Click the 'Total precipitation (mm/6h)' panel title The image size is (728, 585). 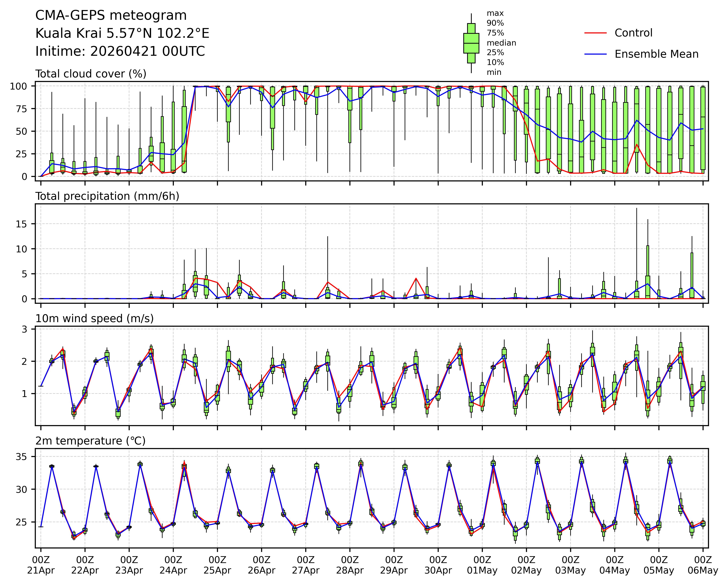pyautogui.click(x=107, y=196)
